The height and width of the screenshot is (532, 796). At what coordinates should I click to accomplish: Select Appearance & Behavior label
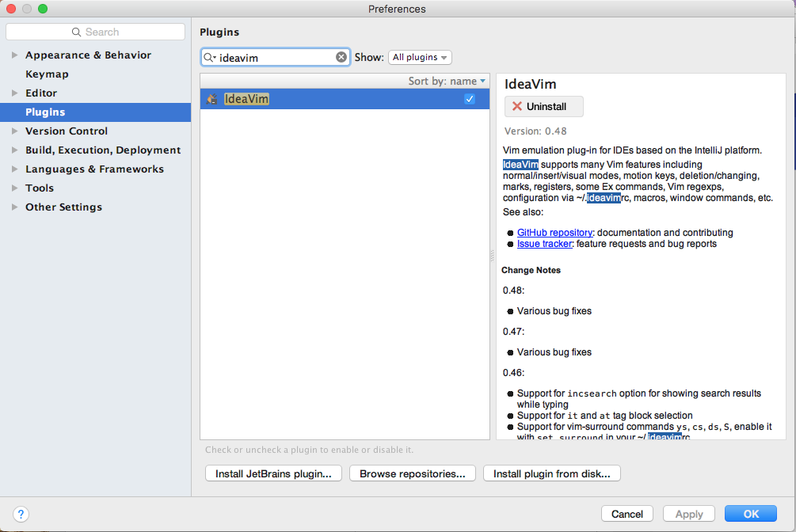pyautogui.click(x=89, y=55)
